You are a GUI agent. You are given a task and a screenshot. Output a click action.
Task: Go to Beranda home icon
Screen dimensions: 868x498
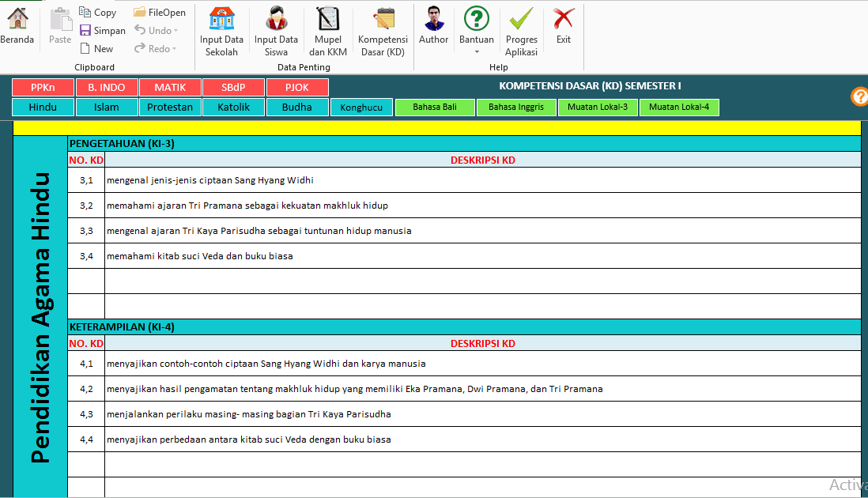point(17,18)
